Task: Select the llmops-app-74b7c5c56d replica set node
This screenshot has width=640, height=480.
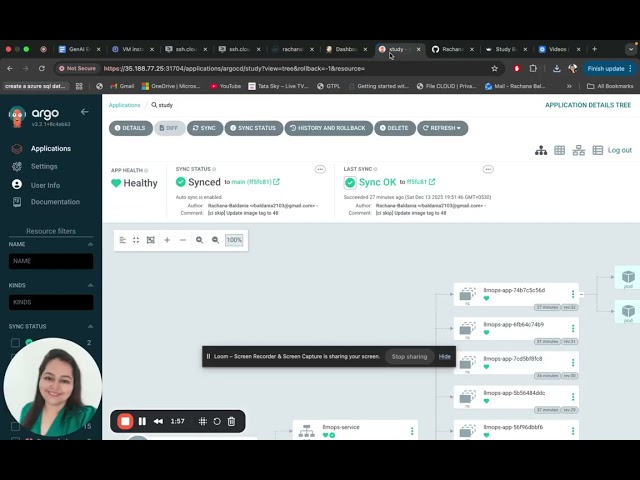Action: [516, 294]
